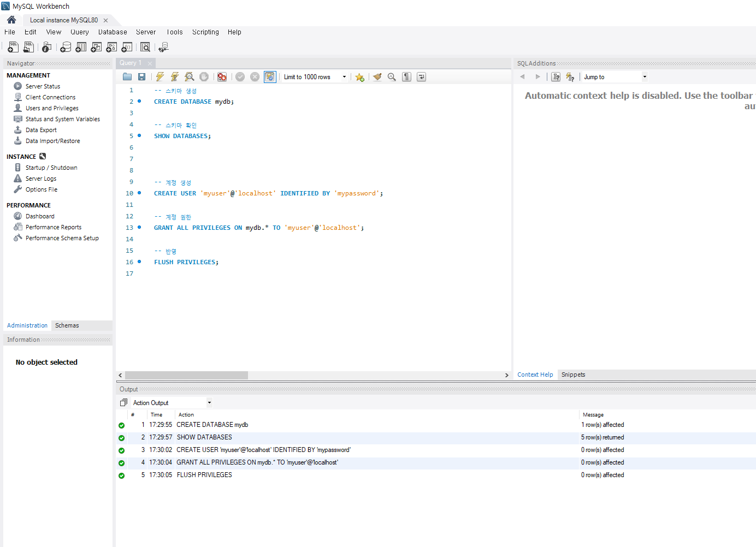Viewport: 756px width, 547px height.
Task: Select the Context Help tab
Action: 535,374
